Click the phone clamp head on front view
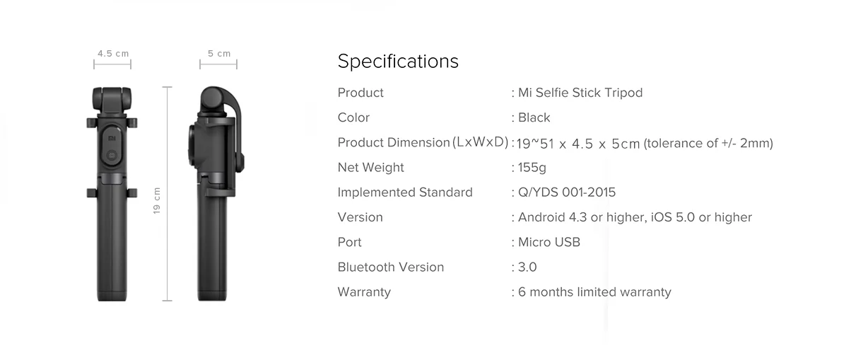The height and width of the screenshot is (363, 868). click(112, 98)
